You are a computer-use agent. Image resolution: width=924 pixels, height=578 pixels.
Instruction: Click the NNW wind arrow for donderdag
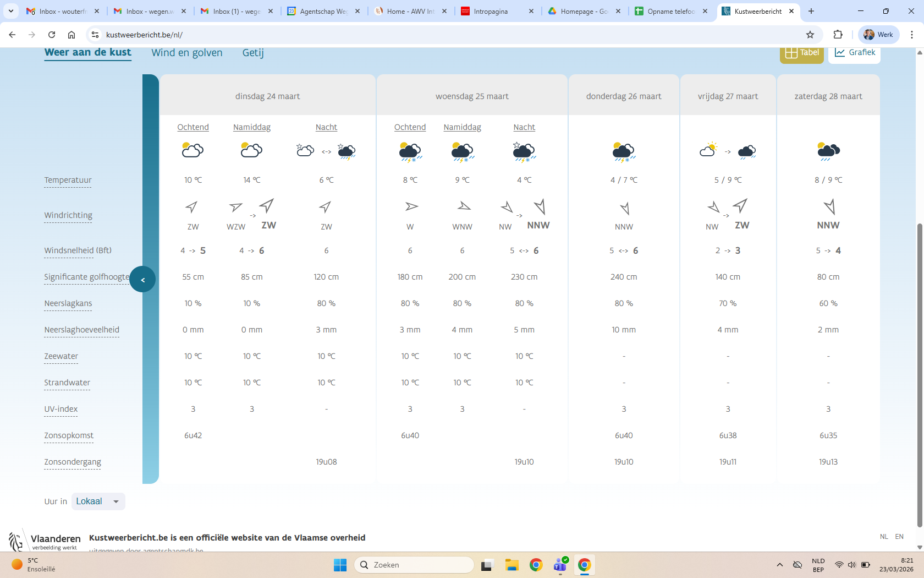click(x=624, y=208)
